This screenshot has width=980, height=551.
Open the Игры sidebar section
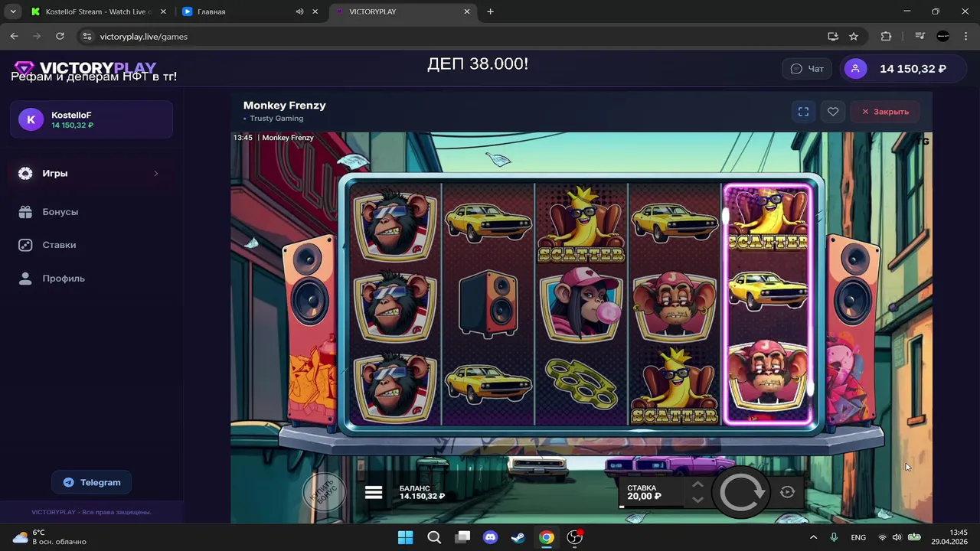click(x=91, y=174)
